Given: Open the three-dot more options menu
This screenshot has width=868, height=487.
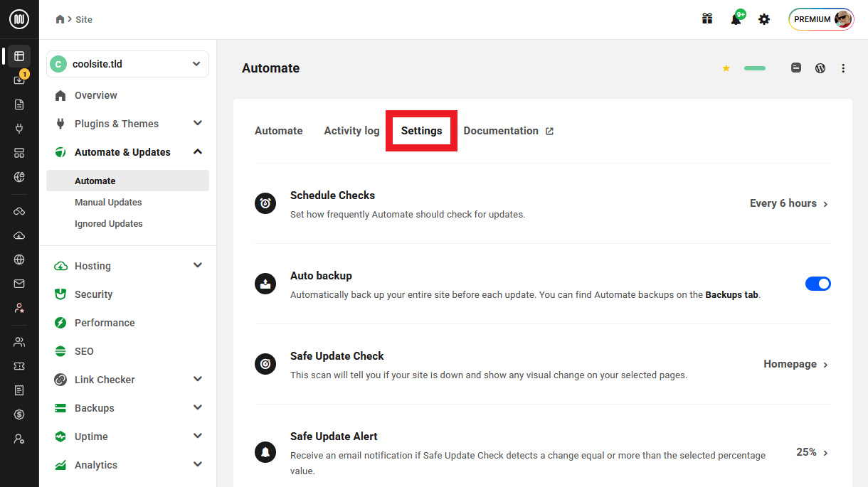Looking at the screenshot, I should click(x=843, y=68).
